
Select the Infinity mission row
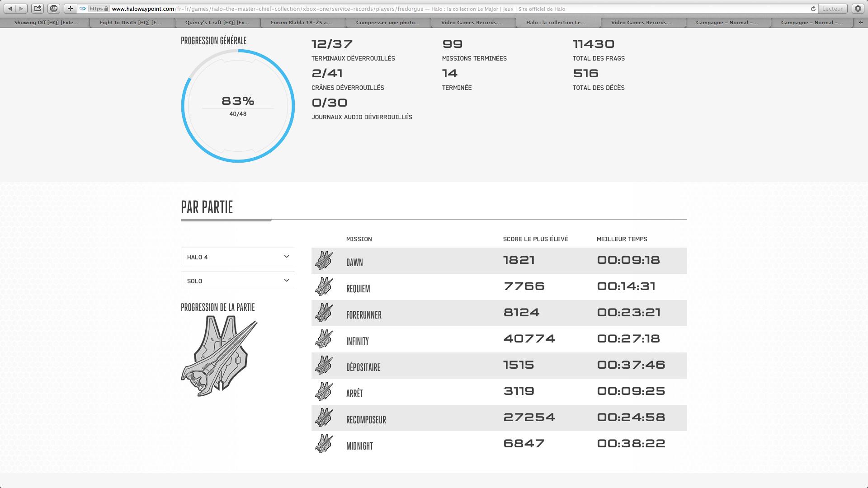coord(499,339)
